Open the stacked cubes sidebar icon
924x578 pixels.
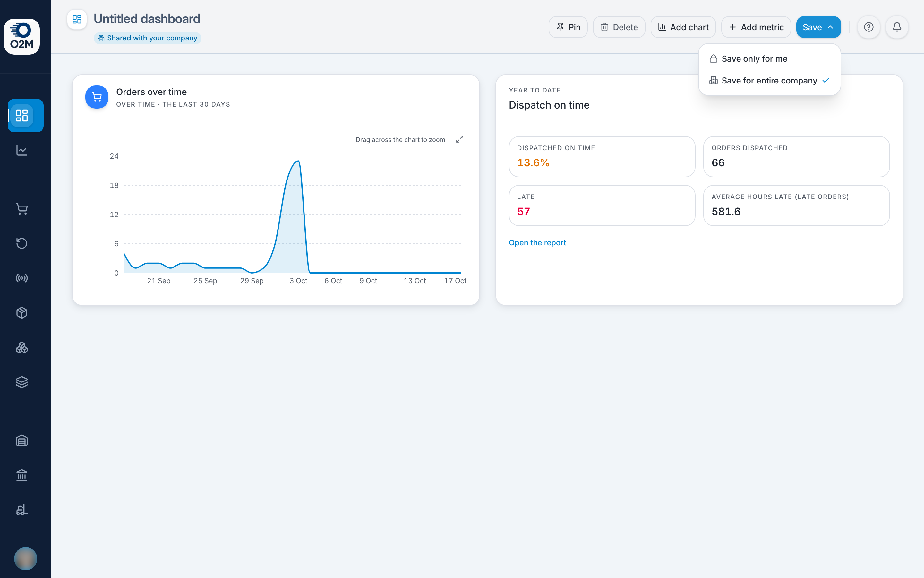point(22,347)
